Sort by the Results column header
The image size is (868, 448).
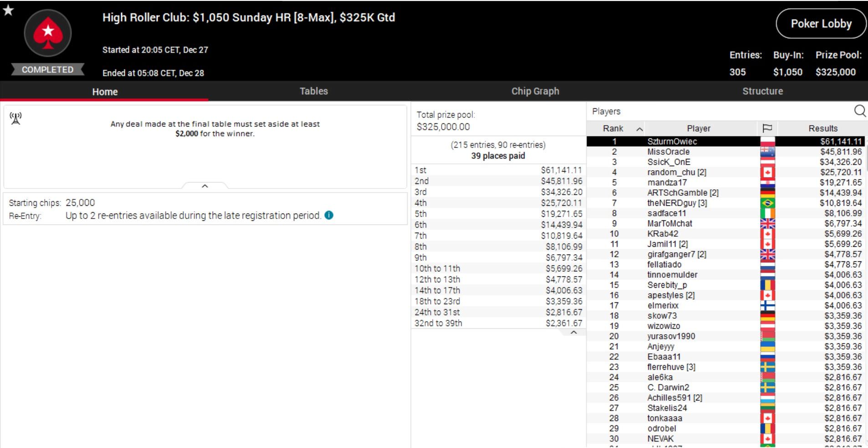pyautogui.click(x=822, y=128)
